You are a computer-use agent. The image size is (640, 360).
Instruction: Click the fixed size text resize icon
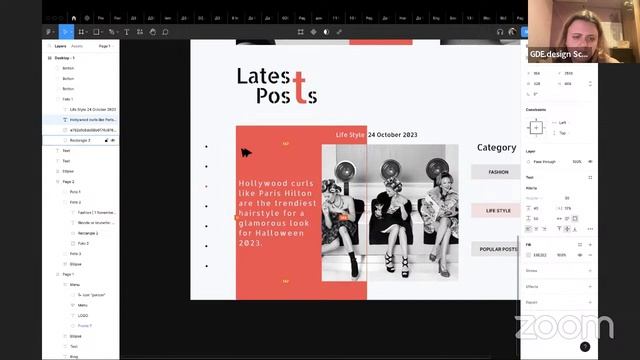[x=575, y=219]
